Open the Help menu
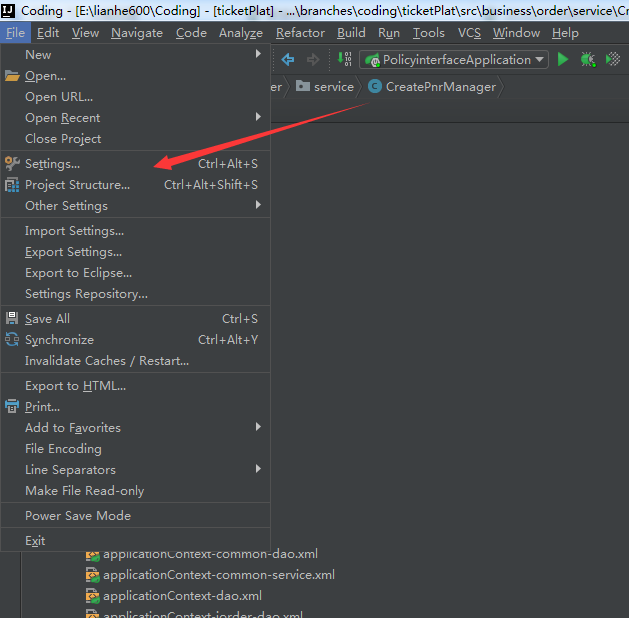This screenshot has height=618, width=629. pyautogui.click(x=565, y=33)
